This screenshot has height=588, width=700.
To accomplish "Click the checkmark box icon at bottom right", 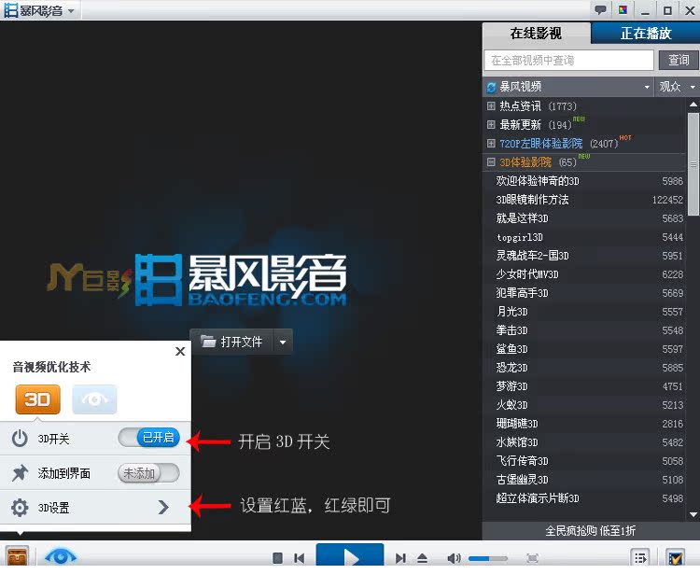I will tap(675, 557).
